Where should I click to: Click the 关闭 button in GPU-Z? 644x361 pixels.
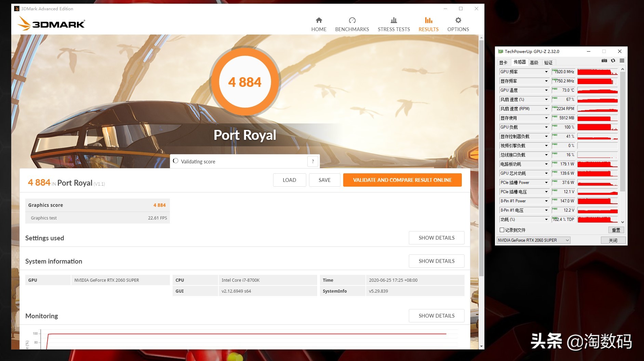click(613, 240)
